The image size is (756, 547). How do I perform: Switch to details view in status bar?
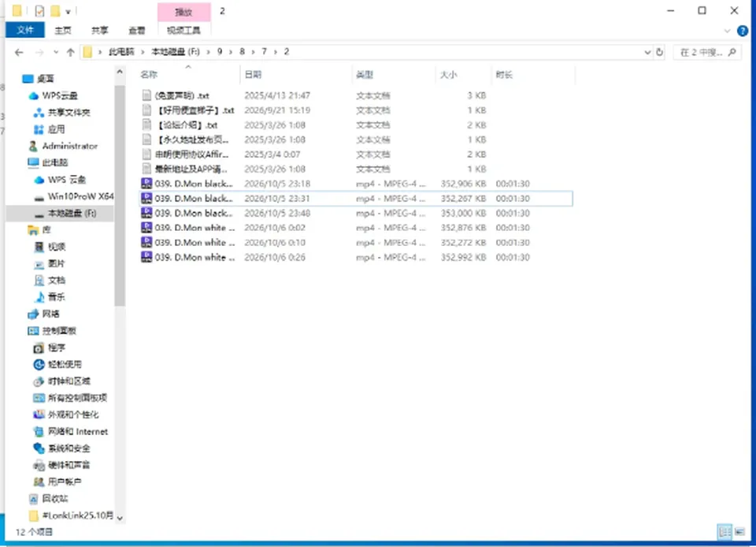724,531
